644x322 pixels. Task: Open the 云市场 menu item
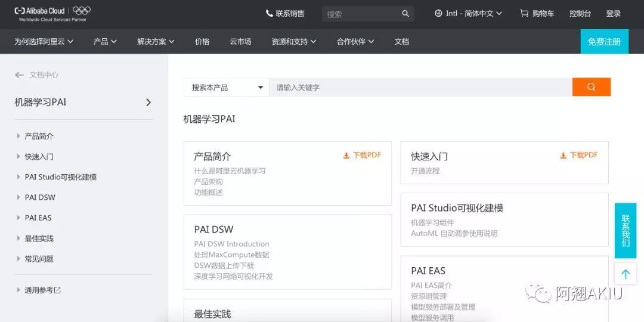point(240,42)
